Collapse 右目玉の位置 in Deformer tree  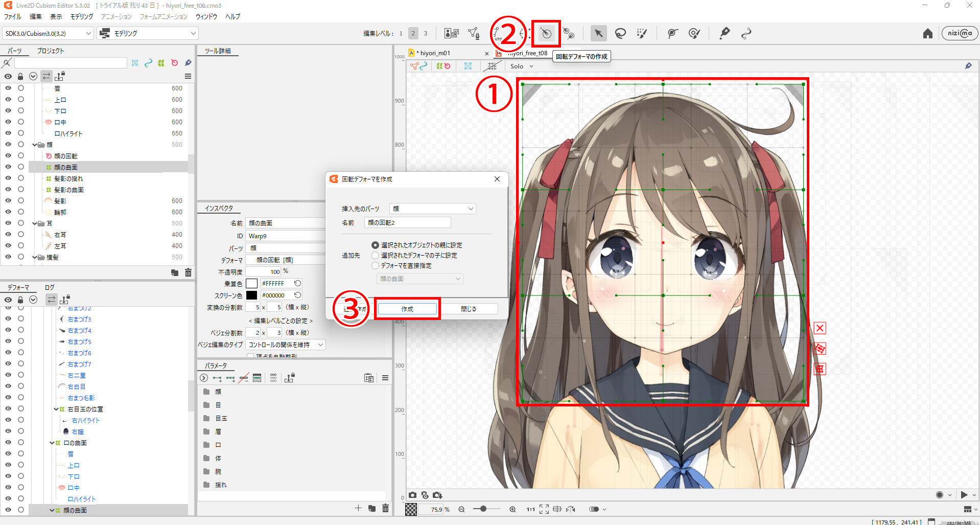click(x=56, y=409)
